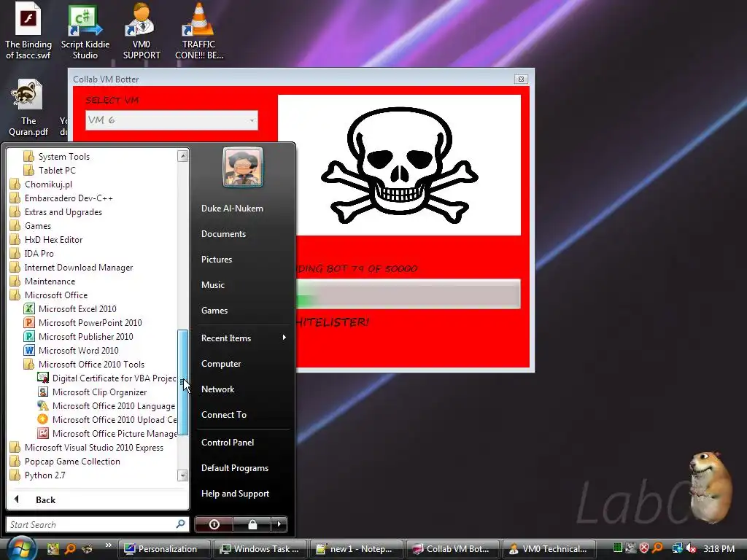This screenshot has height=560, width=747.
Task: Click the user account picture in Start menu
Action: [x=243, y=167]
